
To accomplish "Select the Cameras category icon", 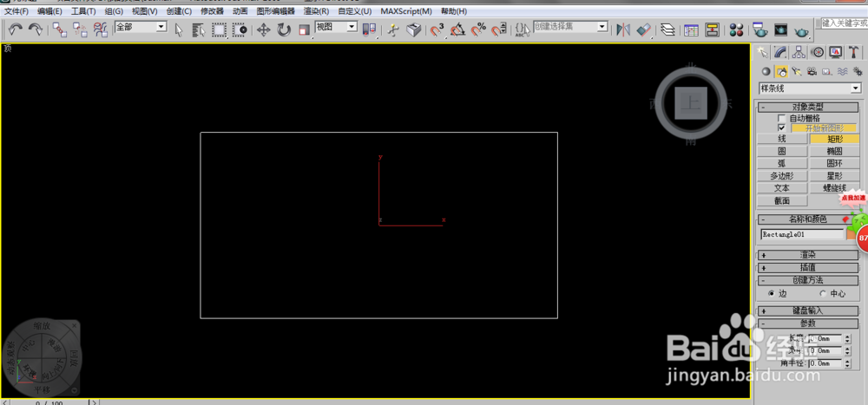I will (x=812, y=71).
